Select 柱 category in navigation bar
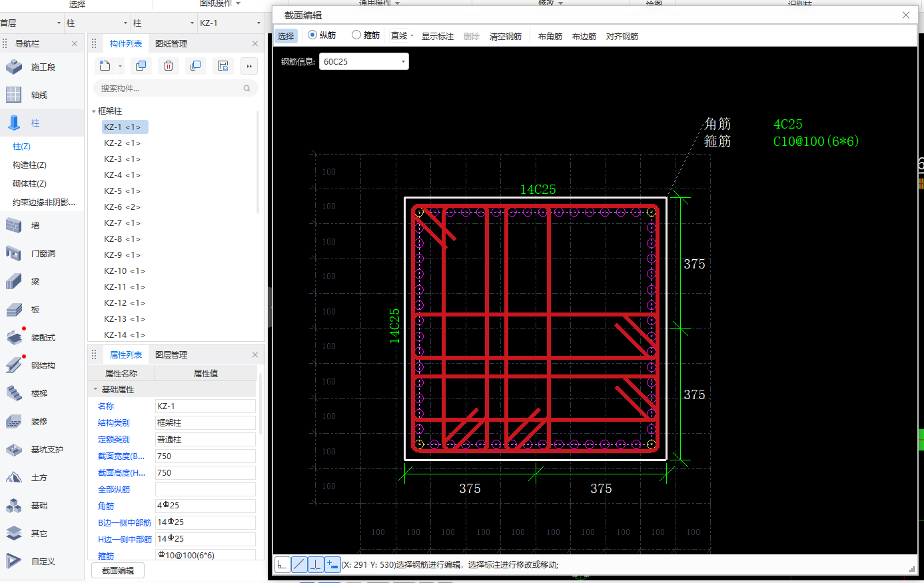This screenshot has width=924, height=583. [x=35, y=123]
